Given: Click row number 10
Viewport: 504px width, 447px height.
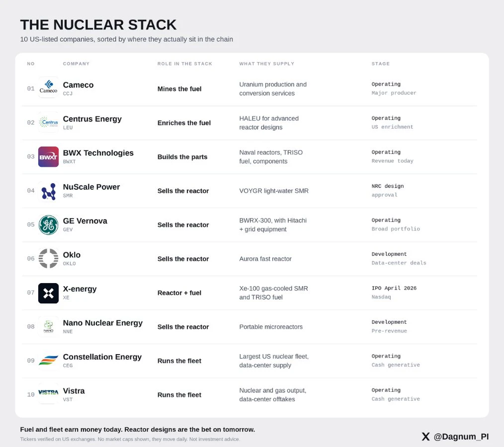Looking at the screenshot, I should click(x=31, y=395).
